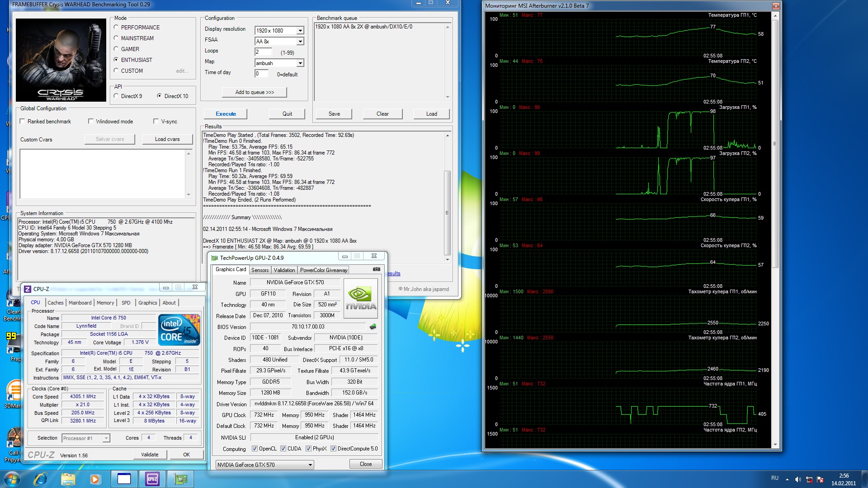The image size is (868, 488).
Task: Open the CPU-Z Processor #1 selection dropdown
Action: click(86, 438)
